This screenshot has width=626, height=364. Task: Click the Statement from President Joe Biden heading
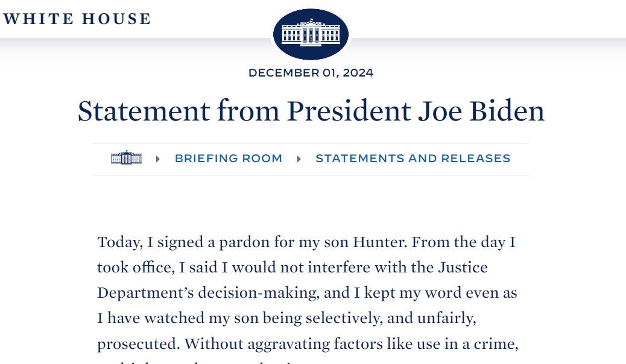click(x=311, y=111)
